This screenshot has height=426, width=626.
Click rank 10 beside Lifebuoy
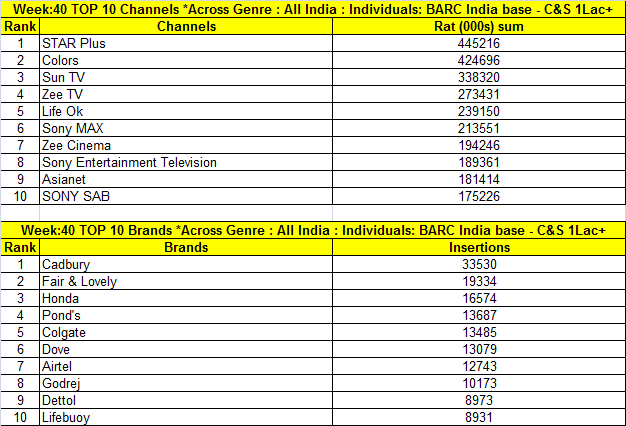20,417
